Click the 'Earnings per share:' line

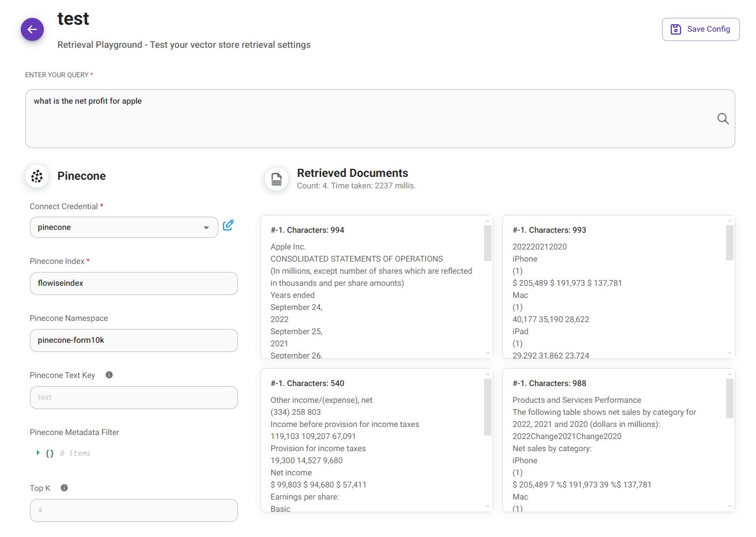[x=305, y=497]
